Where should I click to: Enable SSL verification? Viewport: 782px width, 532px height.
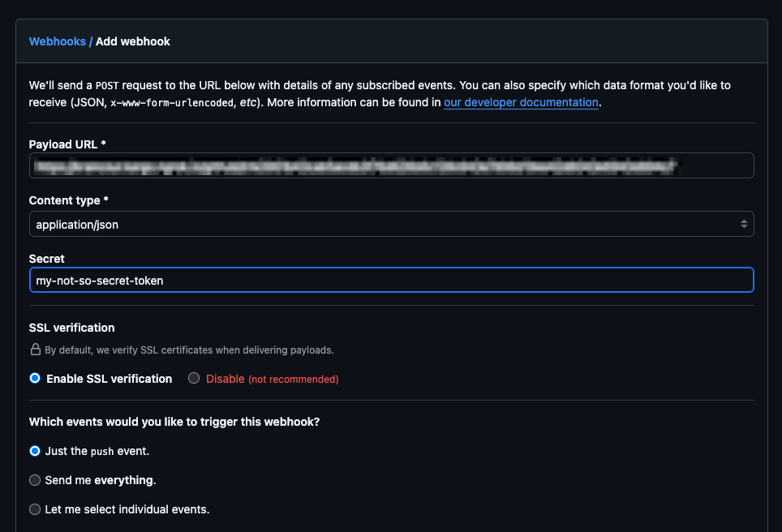coord(35,378)
